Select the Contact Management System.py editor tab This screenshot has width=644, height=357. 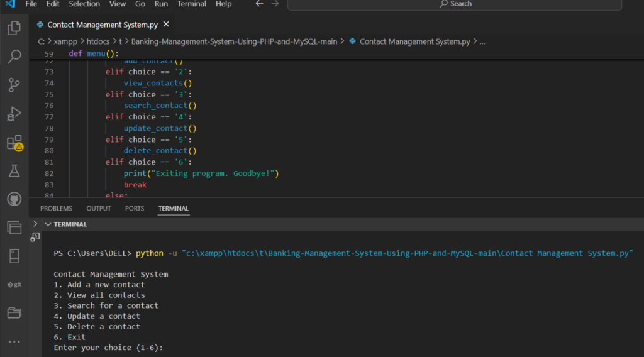[x=103, y=25]
